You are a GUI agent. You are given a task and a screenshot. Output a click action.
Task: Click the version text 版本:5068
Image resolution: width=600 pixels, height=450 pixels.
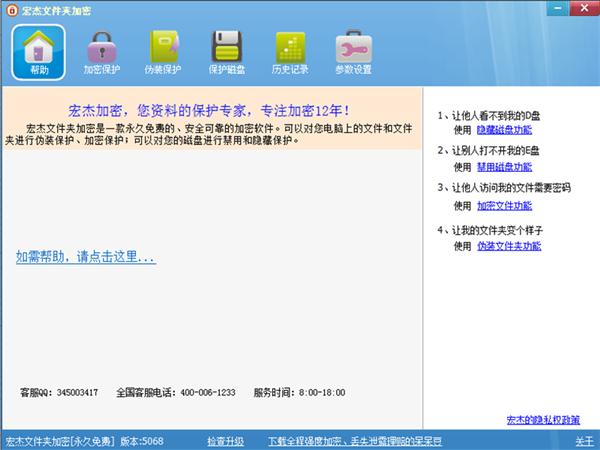[142, 442]
